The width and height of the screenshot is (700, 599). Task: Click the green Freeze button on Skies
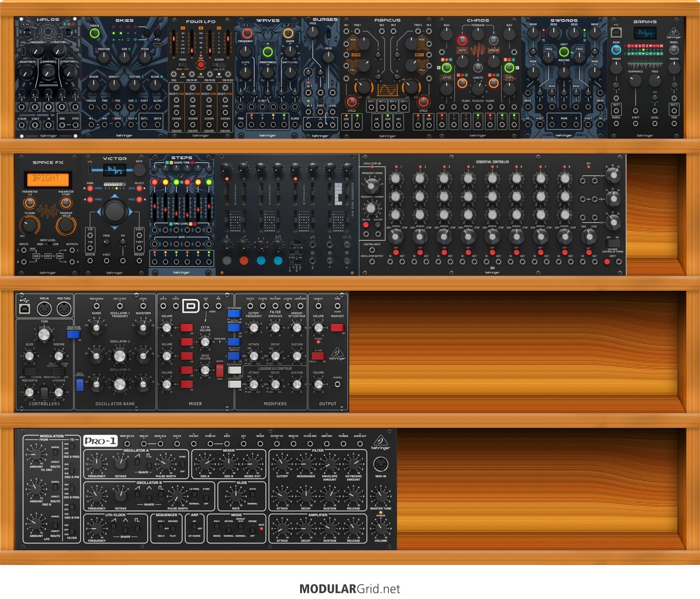[x=95, y=33]
